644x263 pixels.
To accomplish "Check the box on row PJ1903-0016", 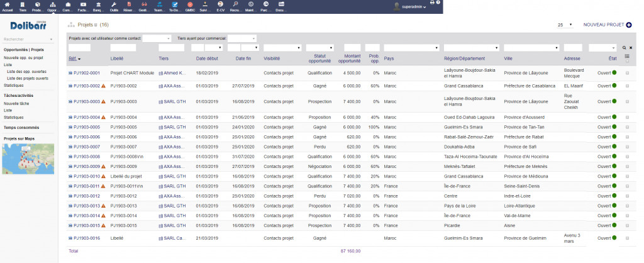I will (627, 238).
